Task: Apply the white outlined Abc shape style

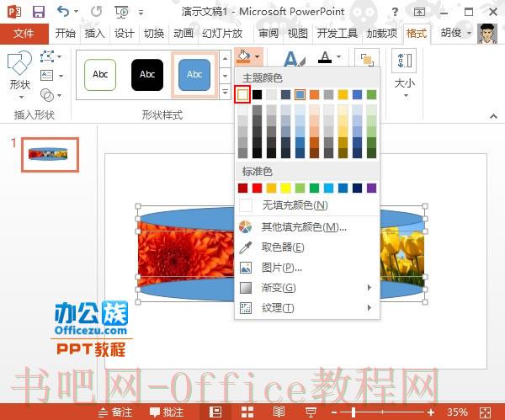Action: [100, 75]
